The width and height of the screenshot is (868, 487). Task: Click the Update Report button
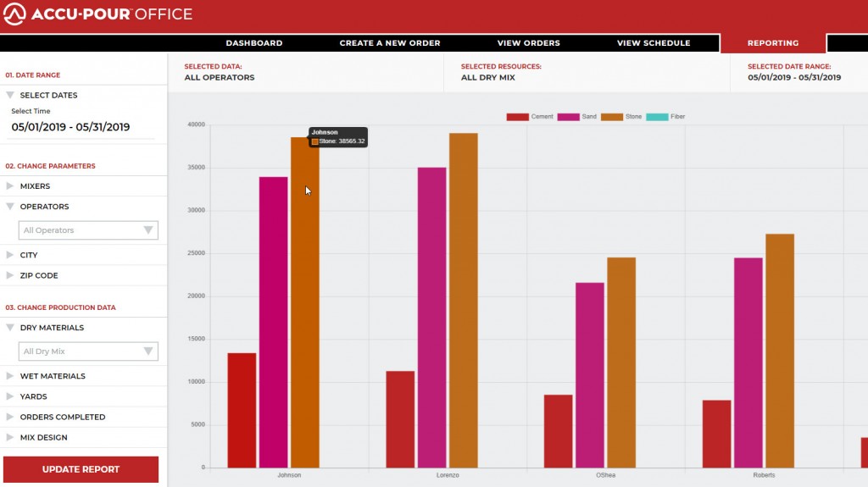[x=81, y=469]
